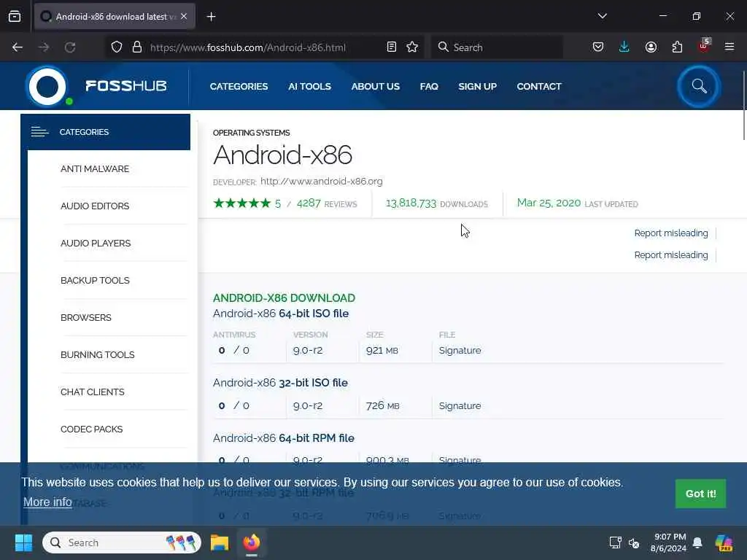Bookmark this page with the star icon
747x560 pixels.
pos(412,47)
